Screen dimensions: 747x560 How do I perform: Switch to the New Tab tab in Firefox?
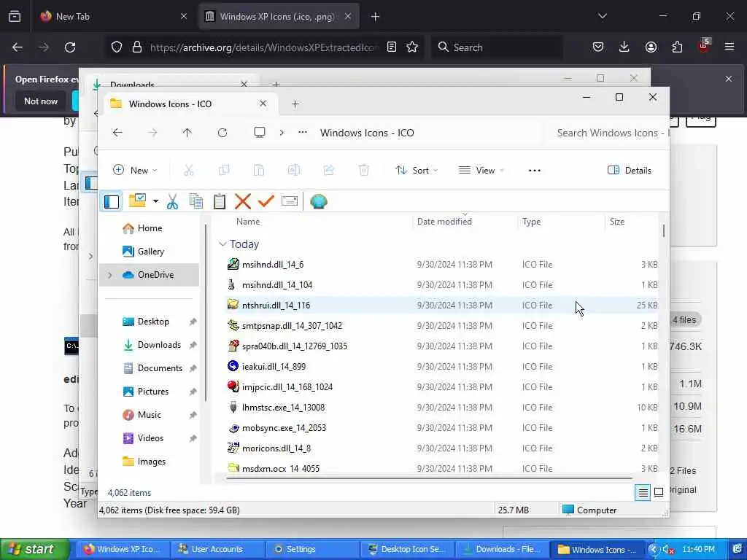tap(115, 17)
